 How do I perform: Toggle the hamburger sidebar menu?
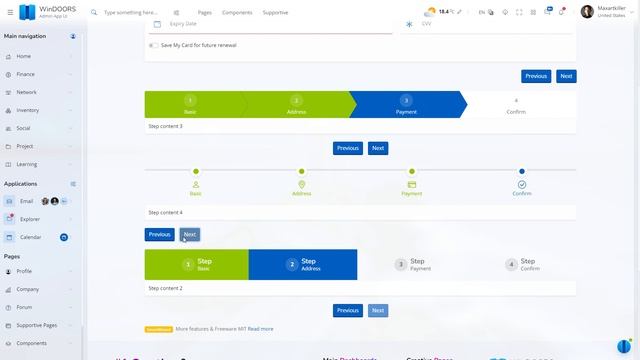[10, 12]
